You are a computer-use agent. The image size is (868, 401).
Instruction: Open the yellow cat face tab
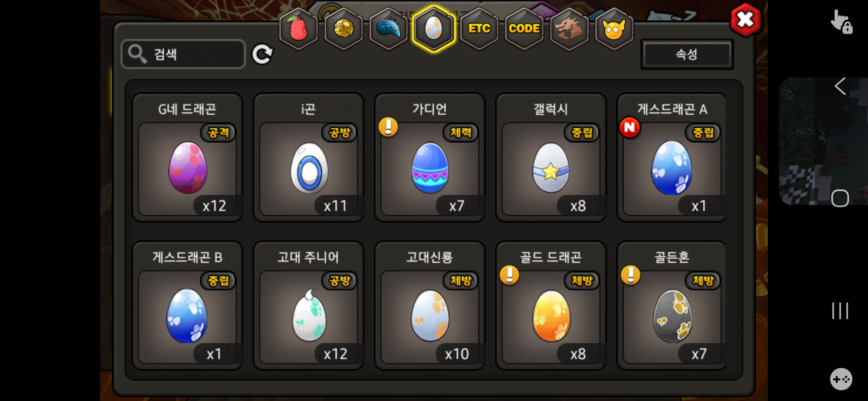coord(614,29)
